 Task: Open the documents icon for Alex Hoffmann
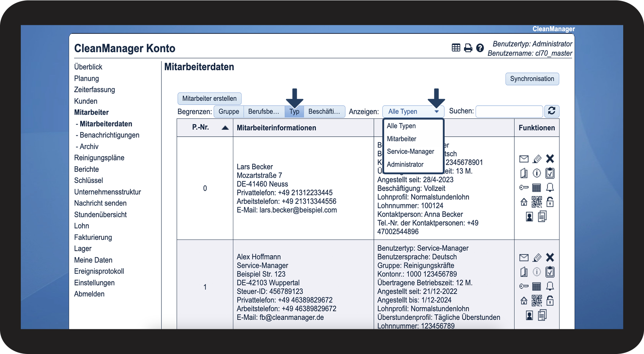[x=542, y=315]
